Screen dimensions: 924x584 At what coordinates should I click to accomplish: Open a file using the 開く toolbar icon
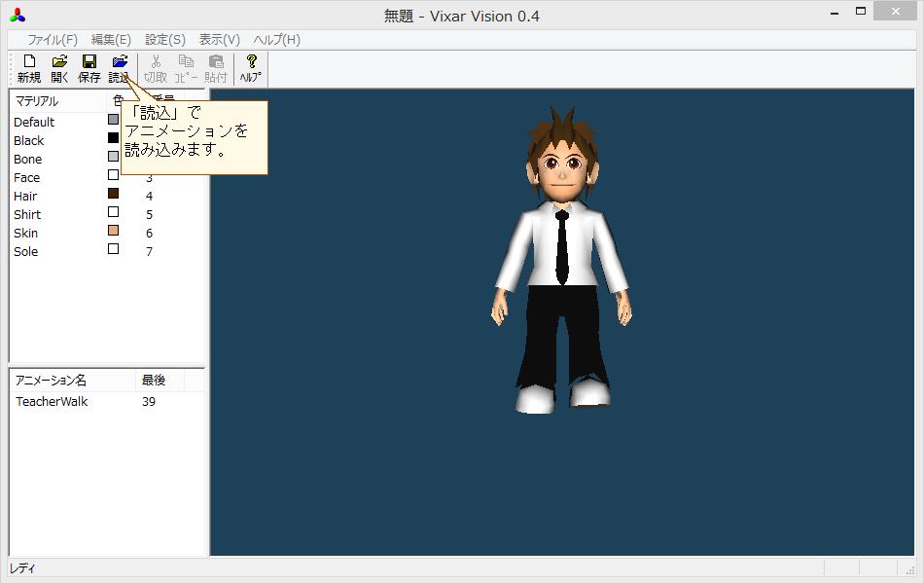pyautogui.click(x=58, y=67)
